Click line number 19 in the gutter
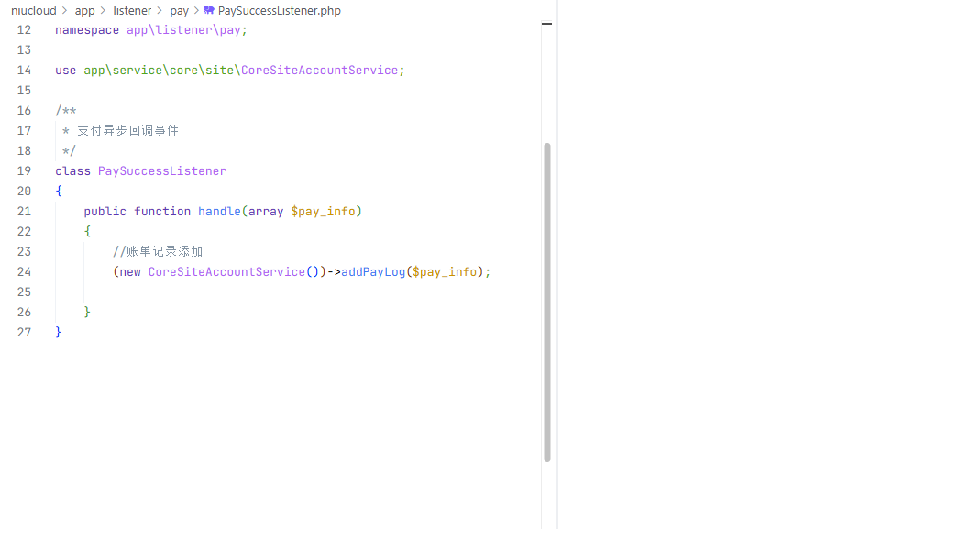Viewport: 980px width, 539px height. pyautogui.click(x=24, y=170)
